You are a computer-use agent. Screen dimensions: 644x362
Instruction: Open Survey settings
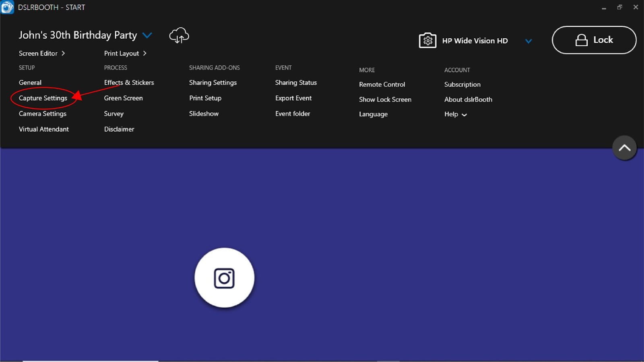tap(114, 114)
